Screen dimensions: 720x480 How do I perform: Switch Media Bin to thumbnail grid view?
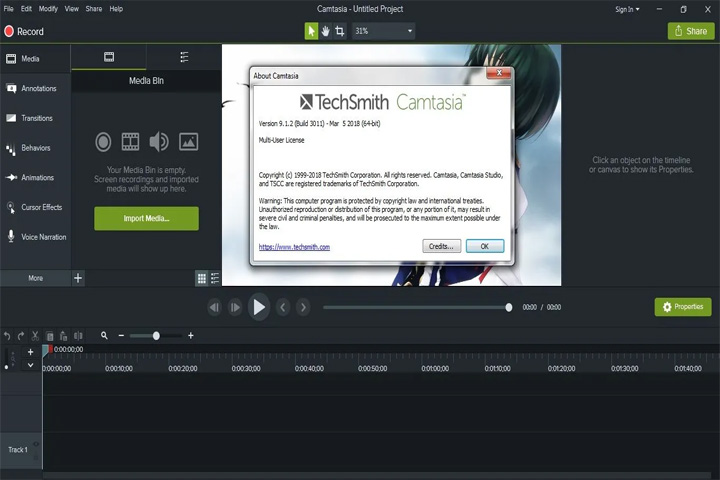(x=202, y=278)
